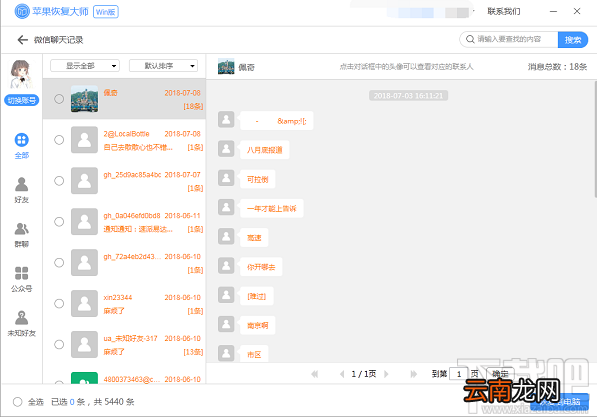Viewport: 597px width, 419px height.
Task: Select radio button for ua_未知好友-317 conversation
Action: coord(59,344)
